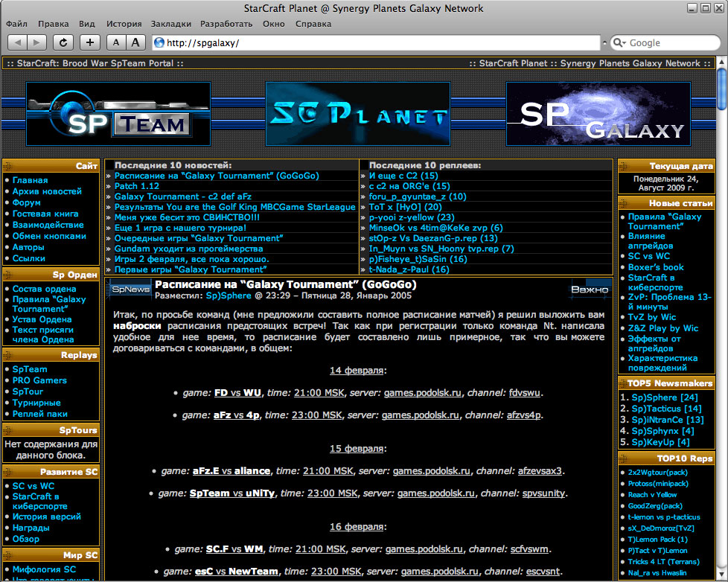
Task: Open top rep Tricks 4 LT (Terrans)
Action: pos(663,562)
